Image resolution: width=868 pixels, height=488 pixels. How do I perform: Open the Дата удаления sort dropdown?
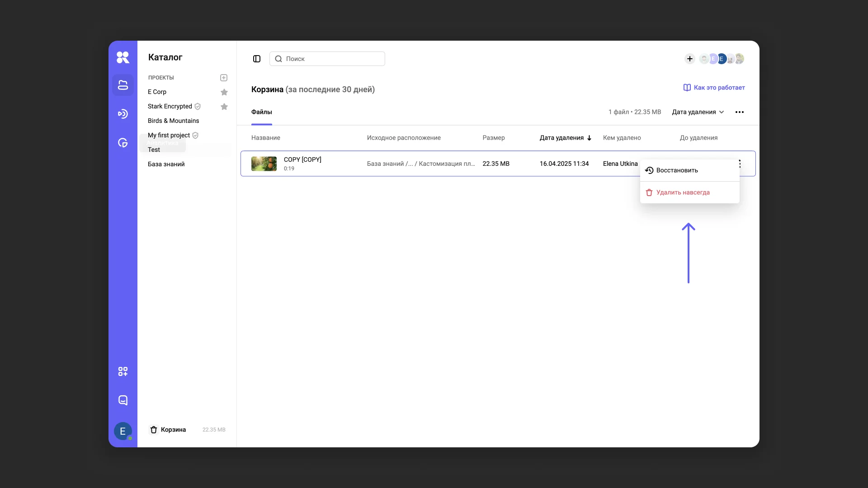698,112
